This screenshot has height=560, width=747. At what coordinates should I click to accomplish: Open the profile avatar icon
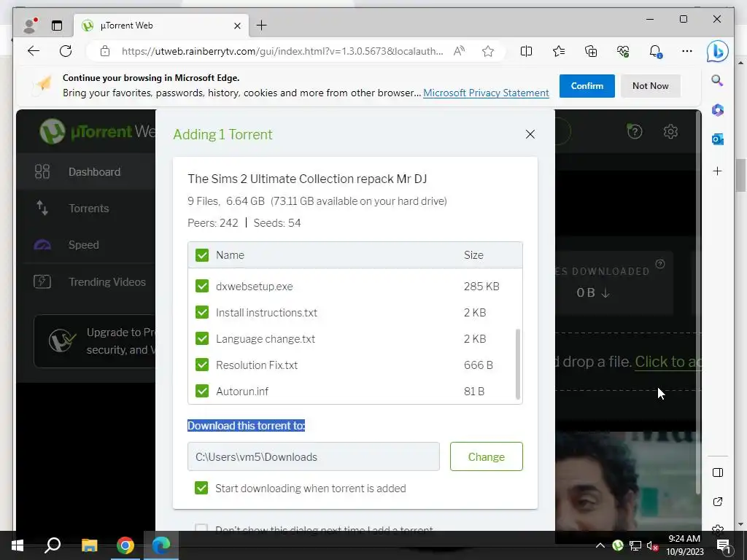point(30,26)
